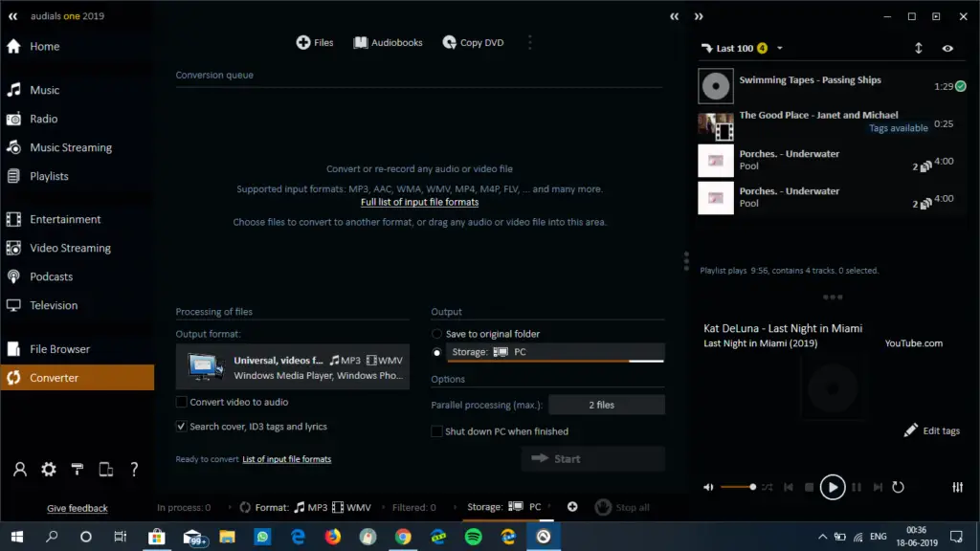
Task: Adjust the volume slider
Action: (x=738, y=487)
